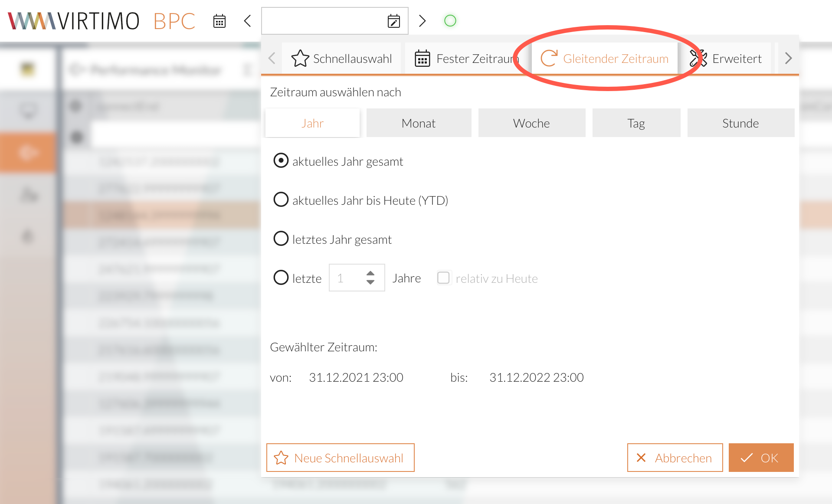Open the Schnellauswahl tab
Screen dimensions: 832x504
coord(342,59)
